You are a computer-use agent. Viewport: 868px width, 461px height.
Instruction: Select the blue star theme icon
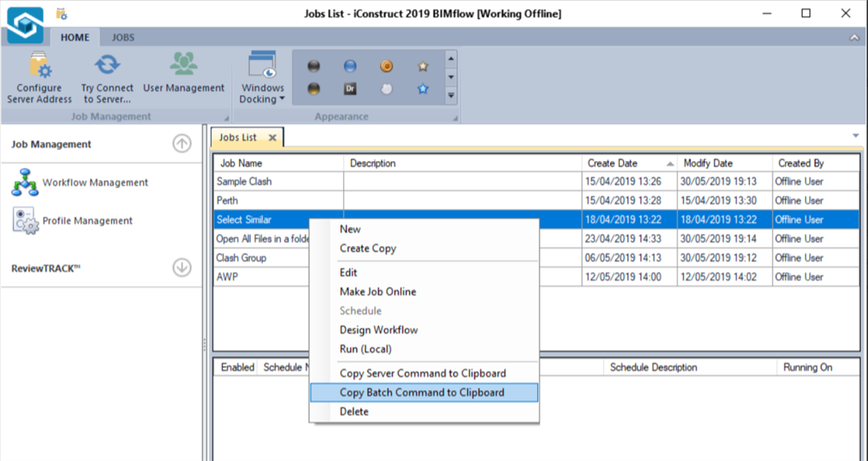click(x=423, y=88)
